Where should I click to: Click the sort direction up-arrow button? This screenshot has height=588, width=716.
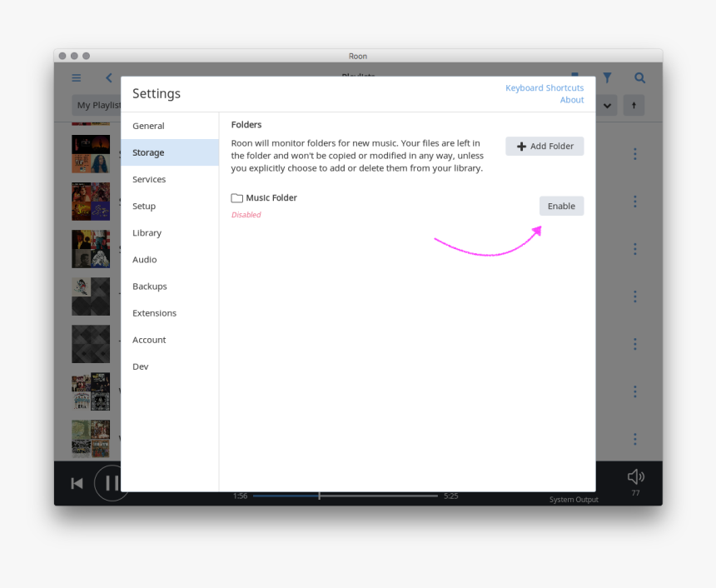pyautogui.click(x=634, y=105)
